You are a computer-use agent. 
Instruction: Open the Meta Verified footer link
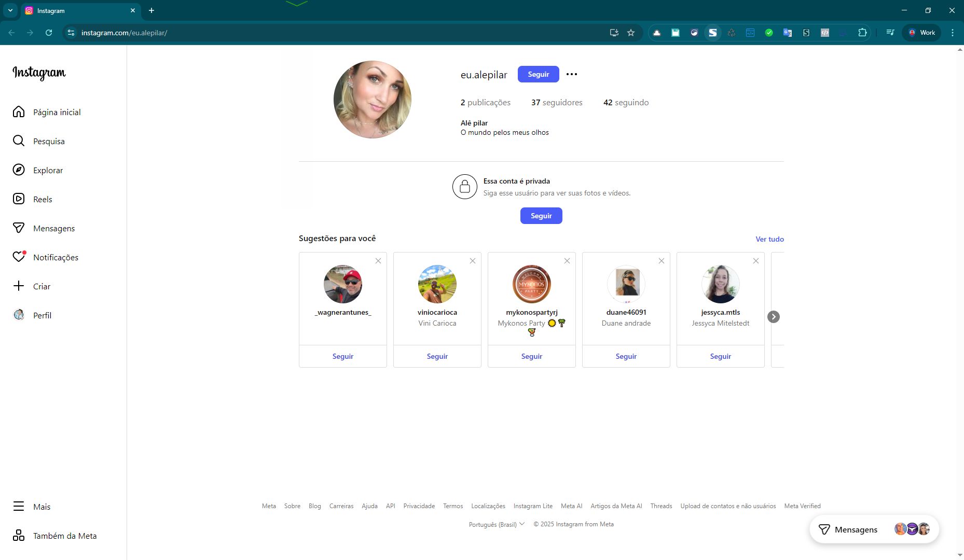coord(802,506)
